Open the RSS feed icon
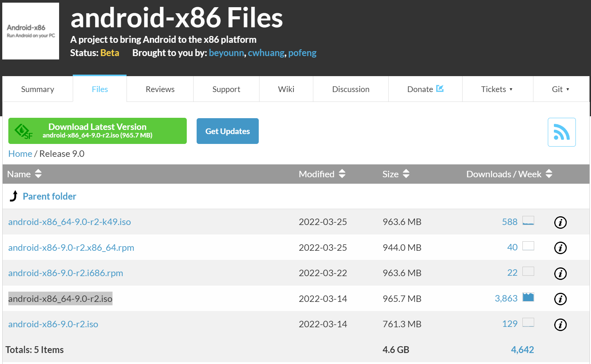 pos(561,132)
